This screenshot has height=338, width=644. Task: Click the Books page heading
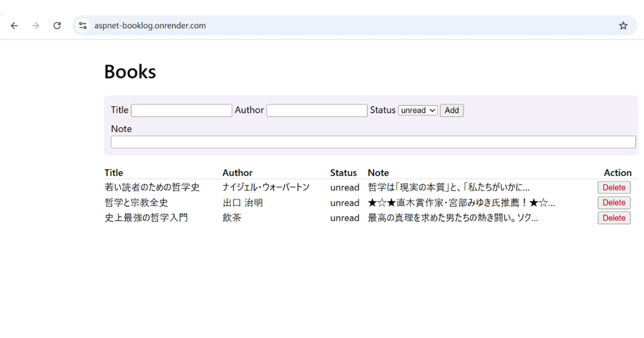pos(130,72)
